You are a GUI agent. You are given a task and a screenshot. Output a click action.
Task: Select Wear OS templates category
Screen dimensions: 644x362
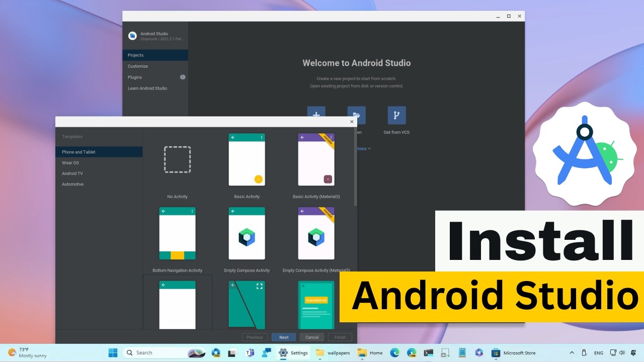pyautogui.click(x=99, y=163)
